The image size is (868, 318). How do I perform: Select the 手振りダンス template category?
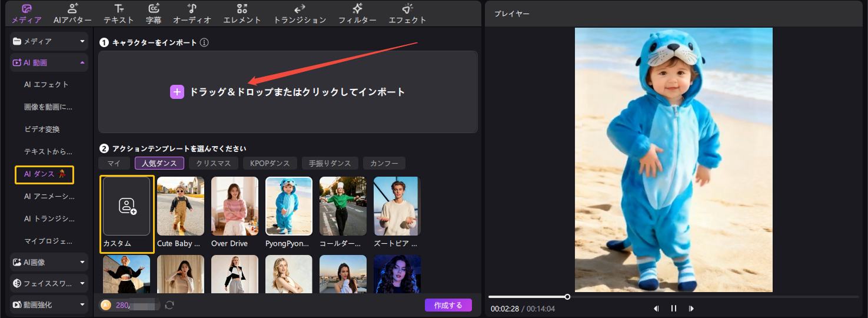coord(330,163)
